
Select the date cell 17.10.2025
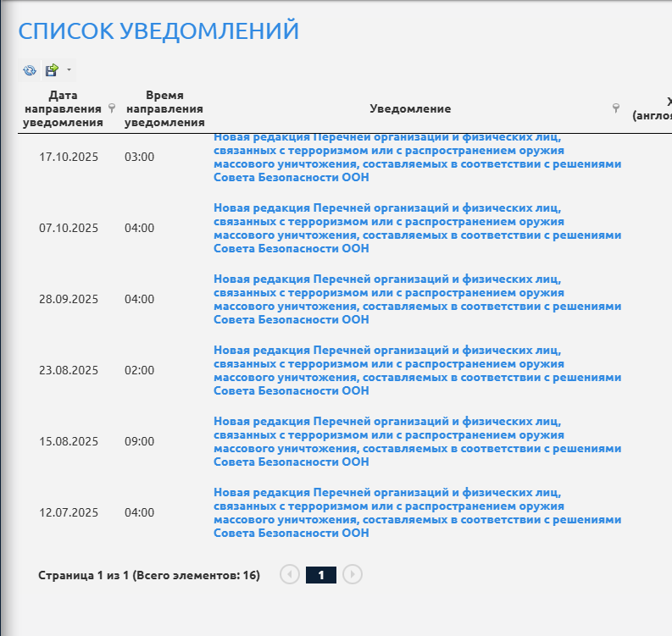coord(69,158)
